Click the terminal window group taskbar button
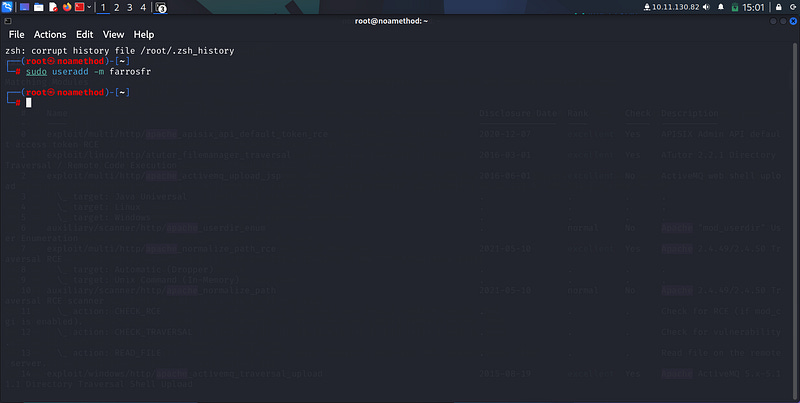 coord(161,7)
